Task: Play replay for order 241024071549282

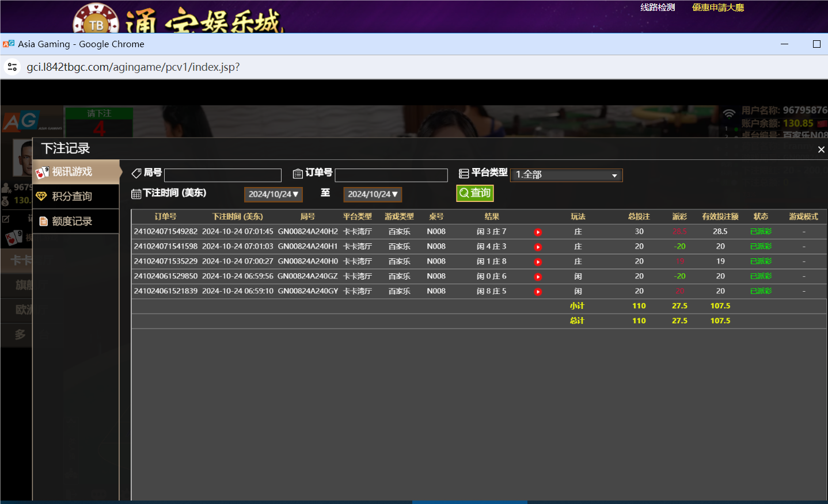Action: coord(538,232)
